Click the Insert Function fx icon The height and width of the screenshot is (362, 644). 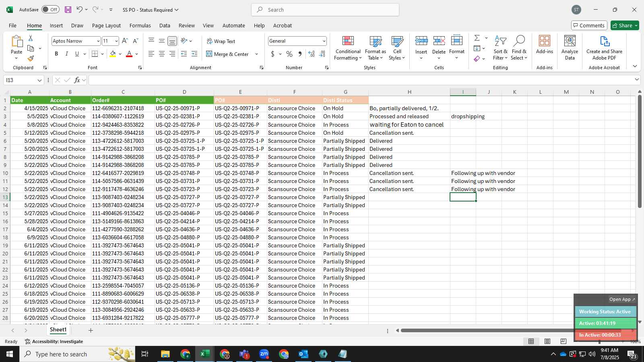77,80
